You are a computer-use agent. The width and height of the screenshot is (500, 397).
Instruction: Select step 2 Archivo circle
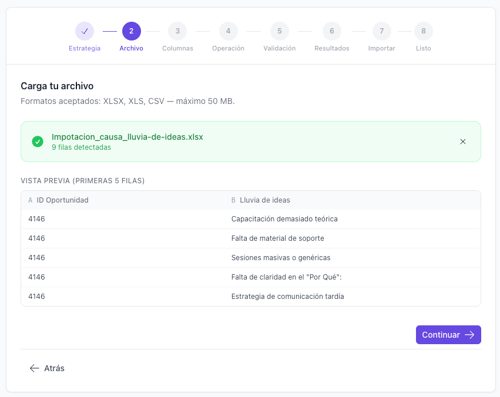point(131,31)
